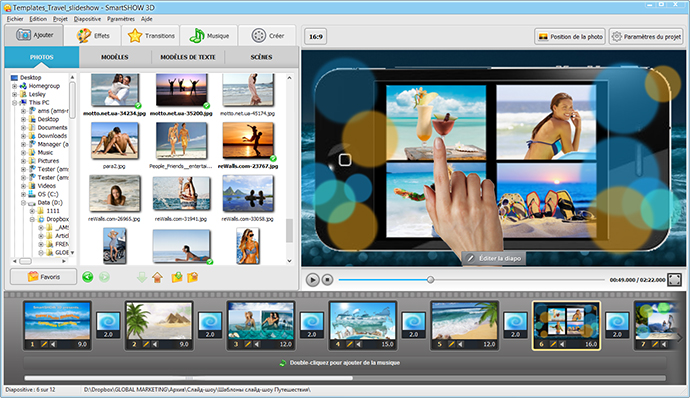Click speaker icon on slide 6
Viewport: 690px width, 398px height.
[x=562, y=344]
